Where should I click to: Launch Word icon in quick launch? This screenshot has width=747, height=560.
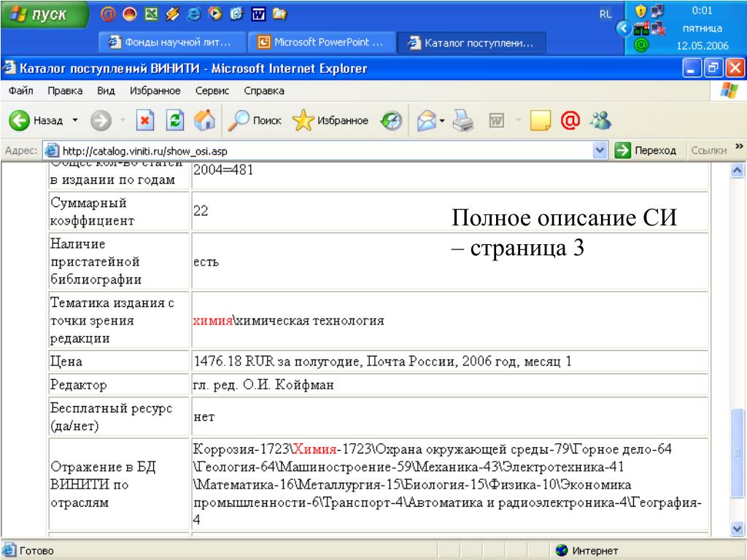(x=258, y=15)
